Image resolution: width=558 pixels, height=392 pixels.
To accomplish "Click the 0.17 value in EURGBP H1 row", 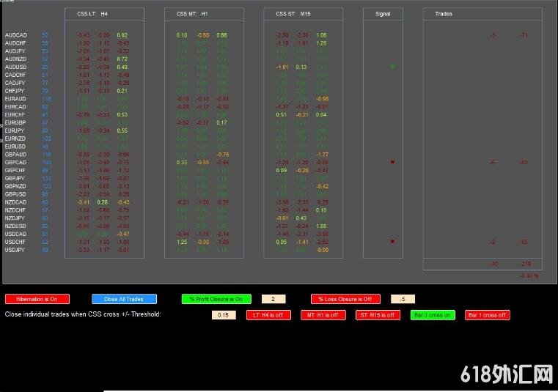I will [x=221, y=122].
